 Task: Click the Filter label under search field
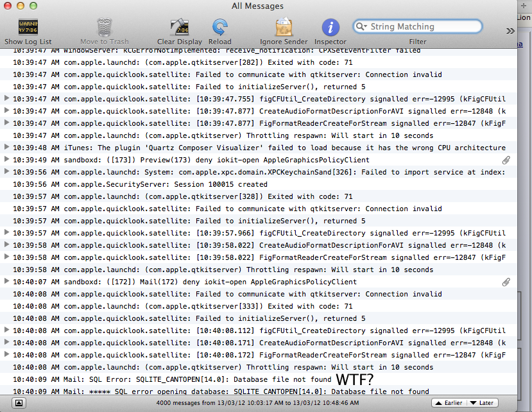(418, 42)
